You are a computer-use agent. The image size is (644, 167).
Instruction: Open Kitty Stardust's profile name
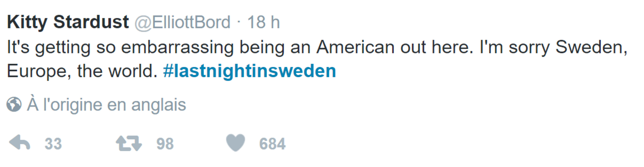(68, 22)
